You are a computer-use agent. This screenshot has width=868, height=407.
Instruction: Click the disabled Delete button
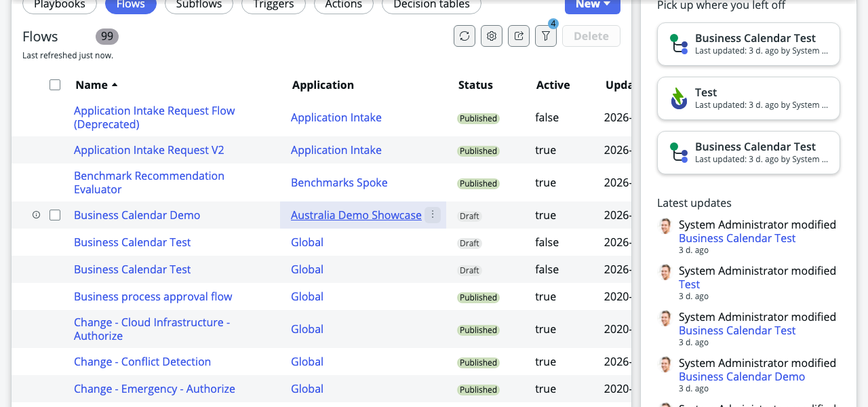click(x=591, y=36)
